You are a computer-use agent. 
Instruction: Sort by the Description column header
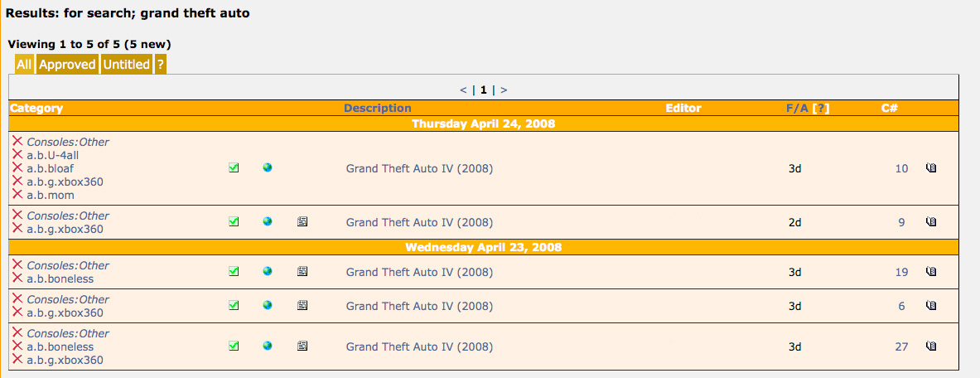(377, 108)
